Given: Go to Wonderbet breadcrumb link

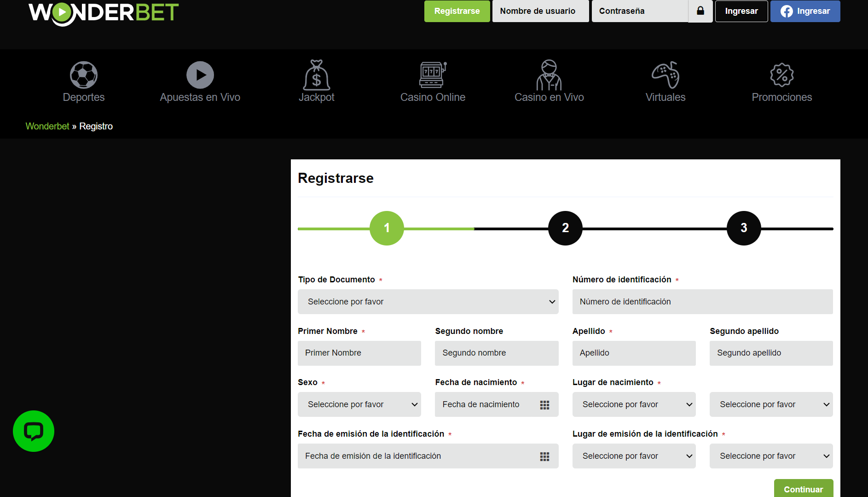Looking at the screenshot, I should 47,126.
